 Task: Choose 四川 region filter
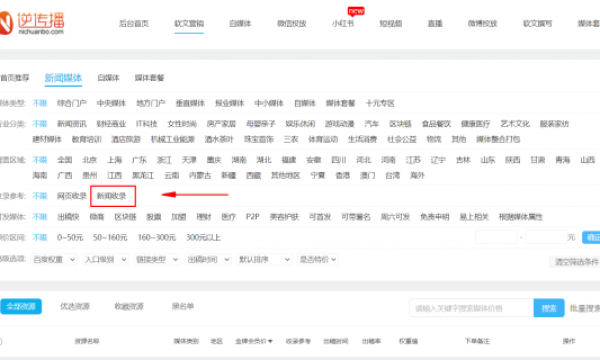tap(339, 160)
